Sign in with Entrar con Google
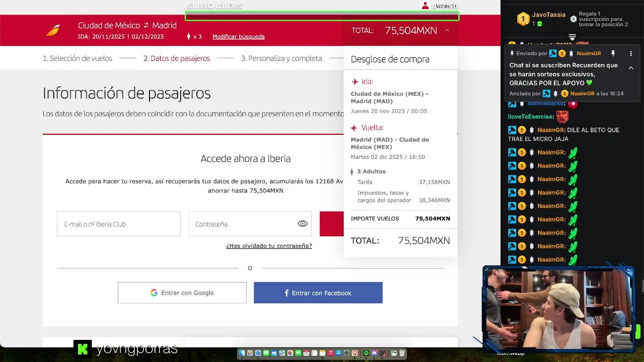The width and height of the screenshot is (644, 362). 182,293
